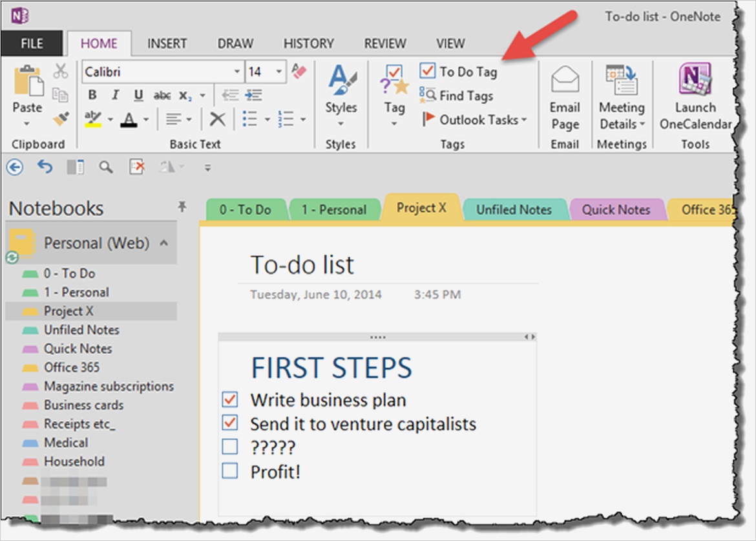This screenshot has width=756, height=541.
Task: Toggle Bold formatting
Action: pyautogui.click(x=92, y=95)
